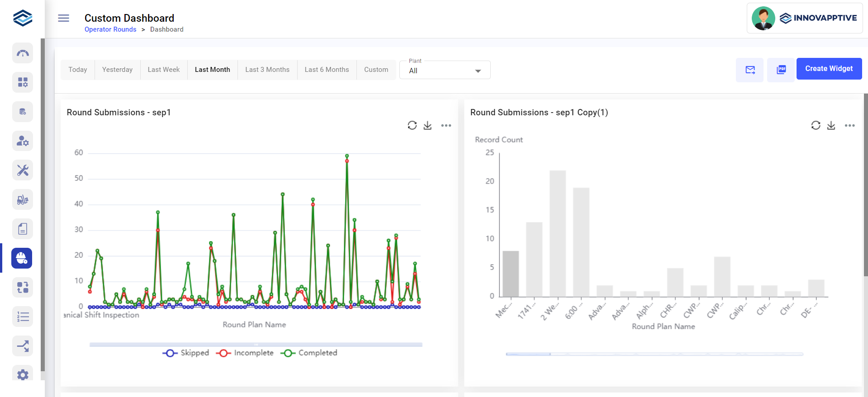Toggle the Incomplete series in legend
The width and height of the screenshot is (868, 397).
click(x=245, y=353)
